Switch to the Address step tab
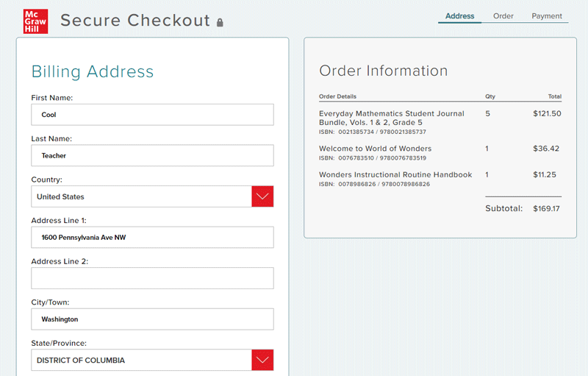Image resolution: width=588 pixels, height=376 pixels. pyautogui.click(x=460, y=16)
